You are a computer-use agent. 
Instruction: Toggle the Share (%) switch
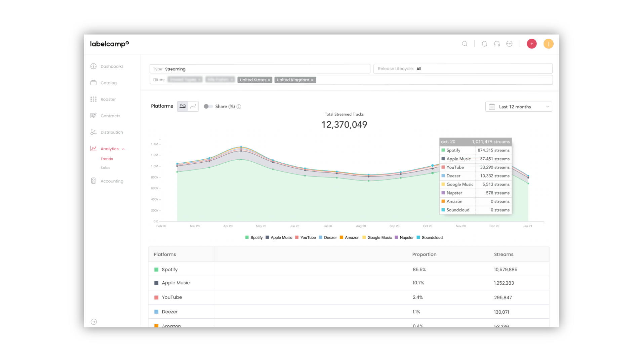(x=208, y=106)
